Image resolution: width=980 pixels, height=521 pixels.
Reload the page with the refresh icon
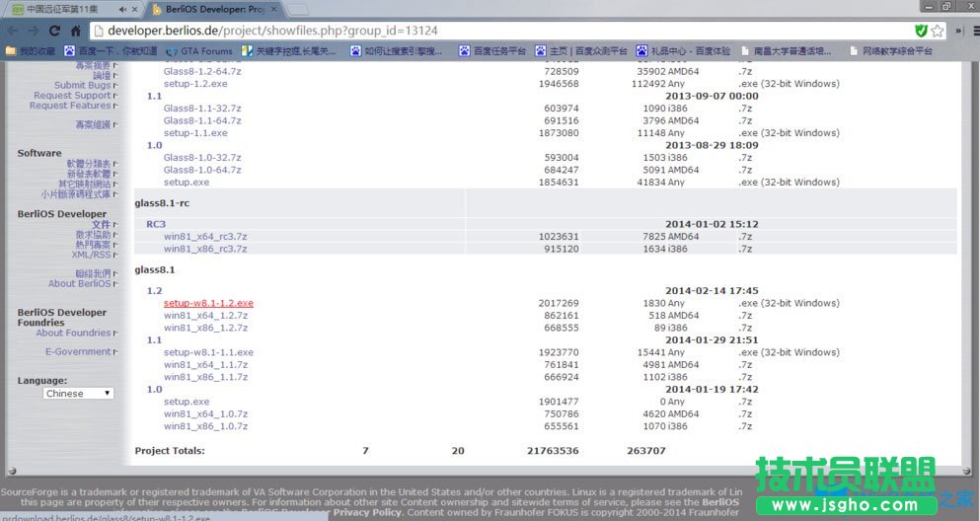(54, 31)
